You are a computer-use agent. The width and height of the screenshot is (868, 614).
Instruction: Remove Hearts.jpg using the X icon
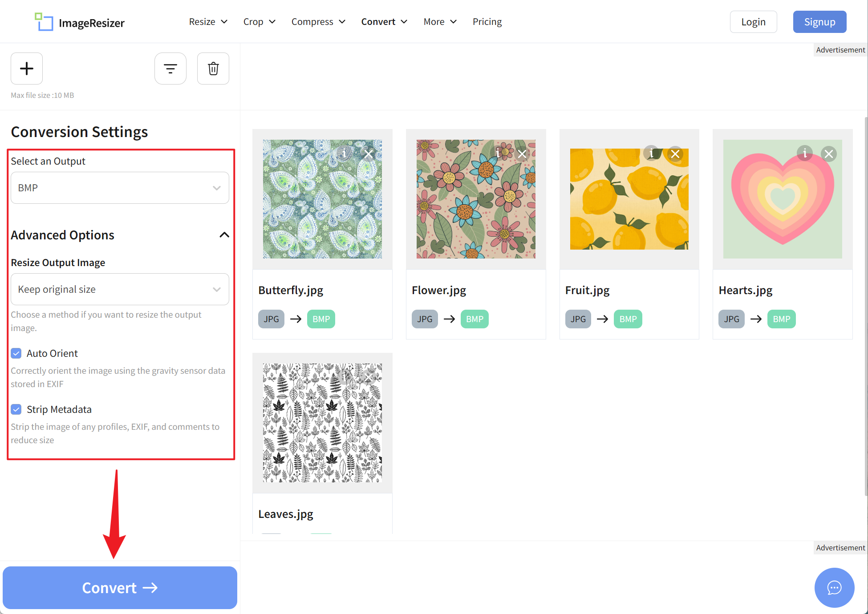pos(828,154)
